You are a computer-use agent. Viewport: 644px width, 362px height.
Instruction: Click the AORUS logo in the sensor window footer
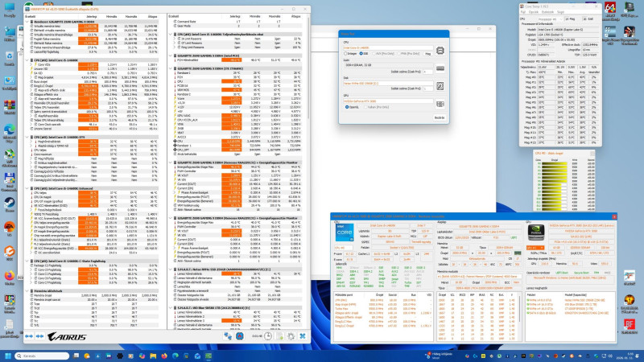click(x=67, y=337)
